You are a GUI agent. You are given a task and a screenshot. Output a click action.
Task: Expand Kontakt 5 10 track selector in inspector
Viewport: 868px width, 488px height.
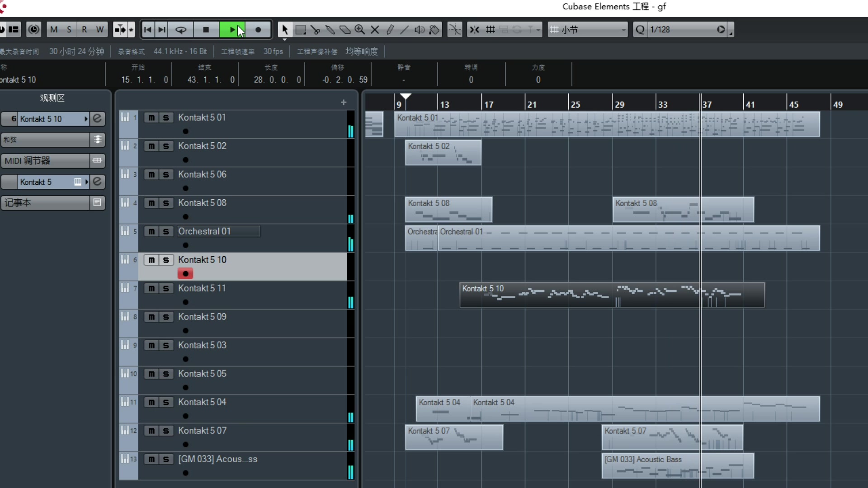pos(86,119)
